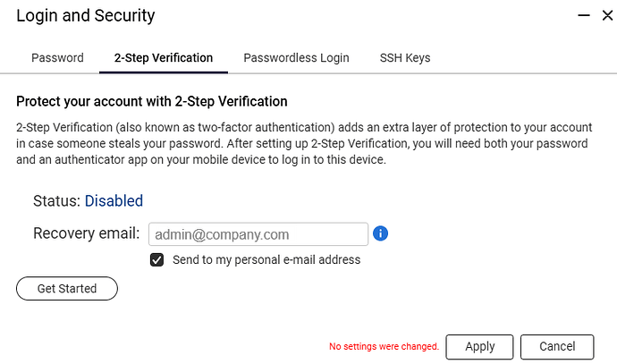Hit the Cancel button
This screenshot has height=364, width=617.
[557, 346]
